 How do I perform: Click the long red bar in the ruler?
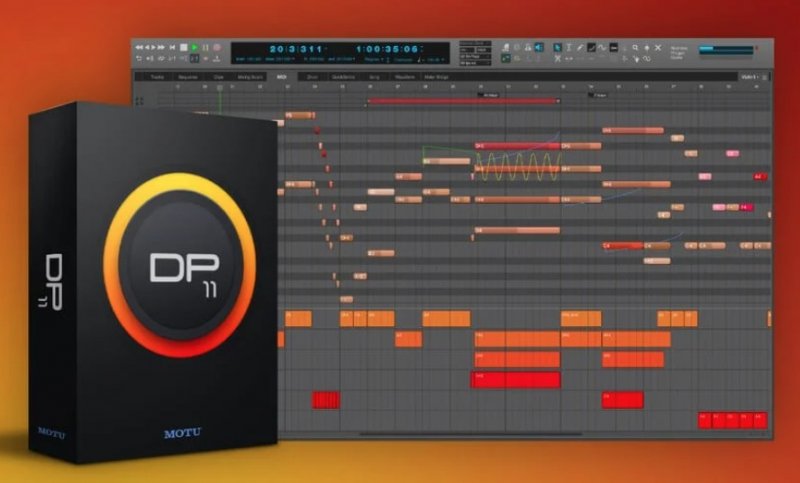462,101
